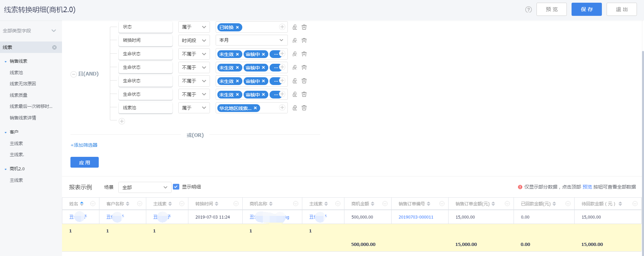Add a value beside the 华北地区线索 tag
644x256 pixels.
(282, 108)
